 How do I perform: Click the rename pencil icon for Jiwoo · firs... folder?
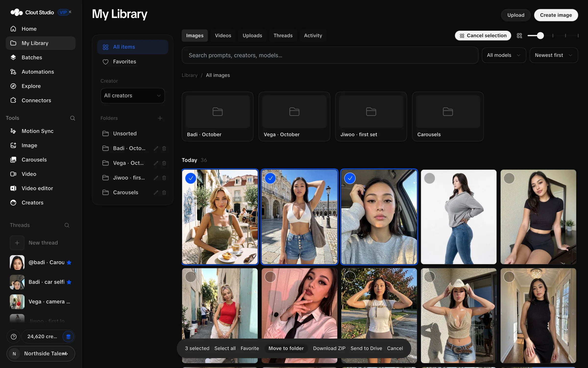pos(156,178)
